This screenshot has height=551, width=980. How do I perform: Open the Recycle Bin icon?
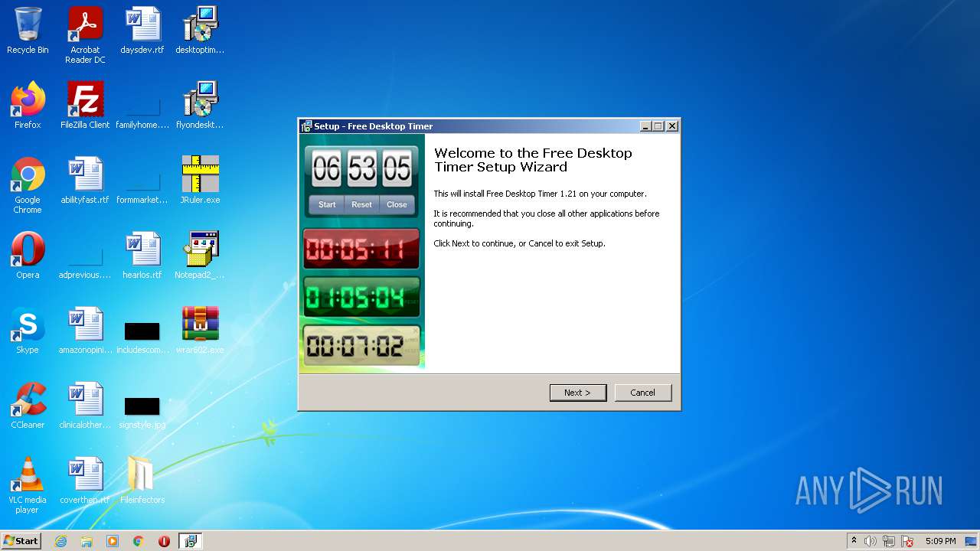click(x=28, y=31)
